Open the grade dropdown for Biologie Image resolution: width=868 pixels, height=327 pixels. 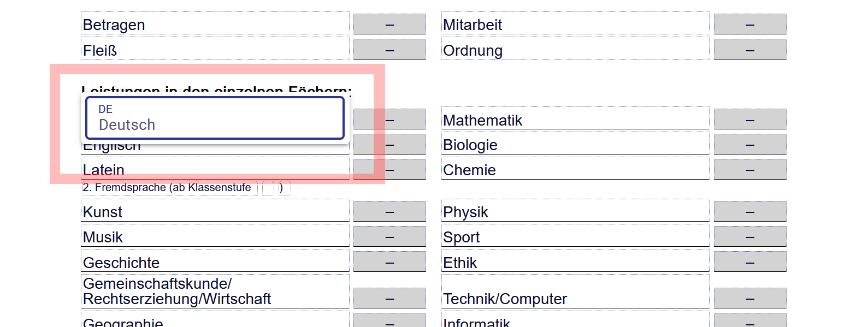750,145
